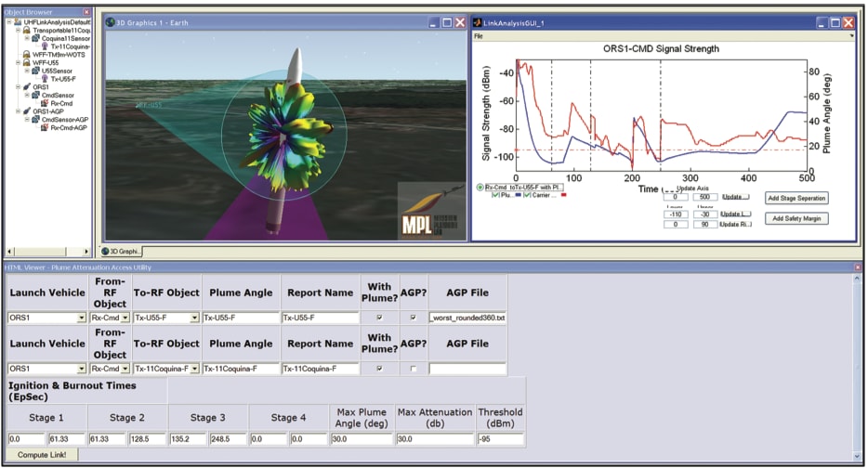Click the LinkAnalysisGUI_1 window title icon
This screenshot has width=868, height=468.
(x=477, y=22)
